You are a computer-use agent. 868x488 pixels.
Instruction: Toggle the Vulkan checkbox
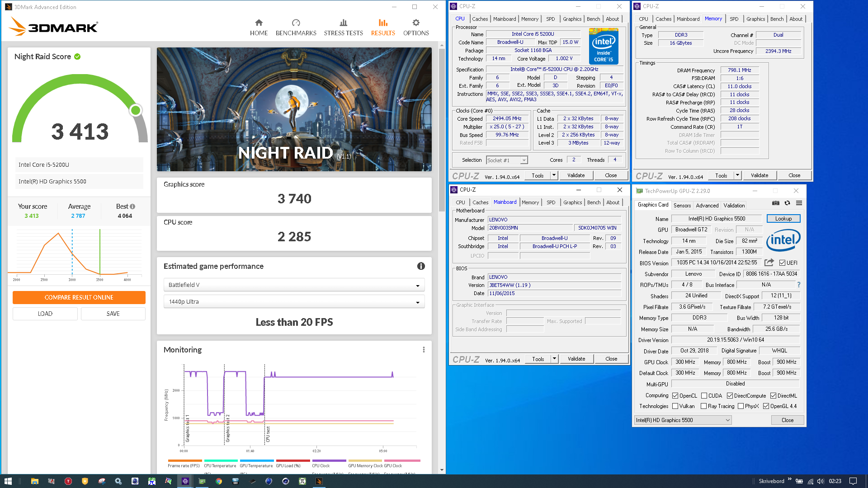click(675, 406)
